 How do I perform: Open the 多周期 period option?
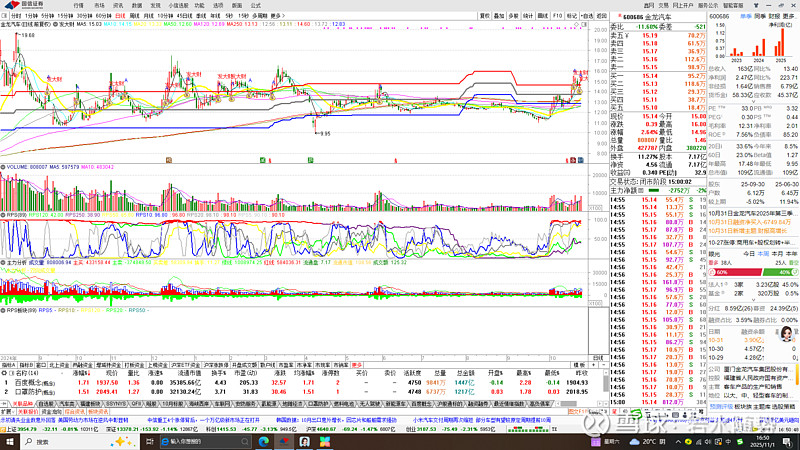[x=260, y=16]
